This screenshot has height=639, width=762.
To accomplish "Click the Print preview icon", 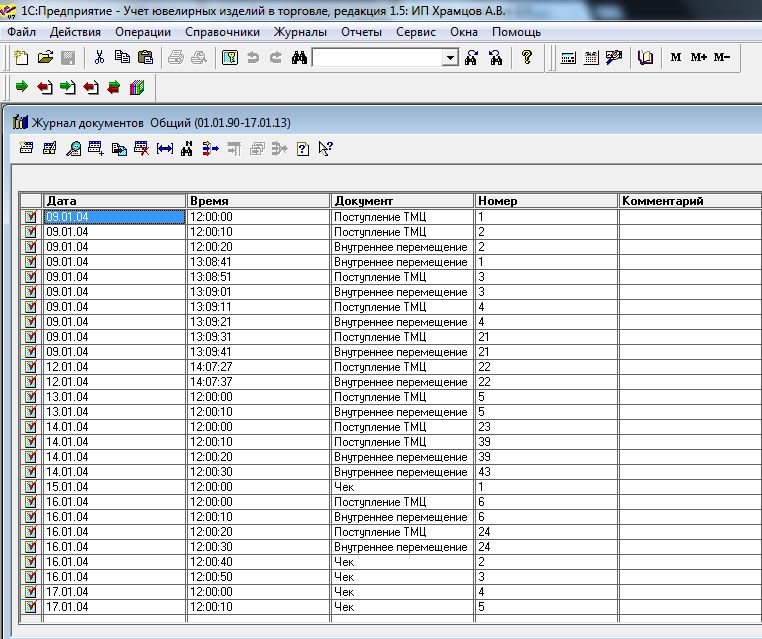I will (198, 58).
